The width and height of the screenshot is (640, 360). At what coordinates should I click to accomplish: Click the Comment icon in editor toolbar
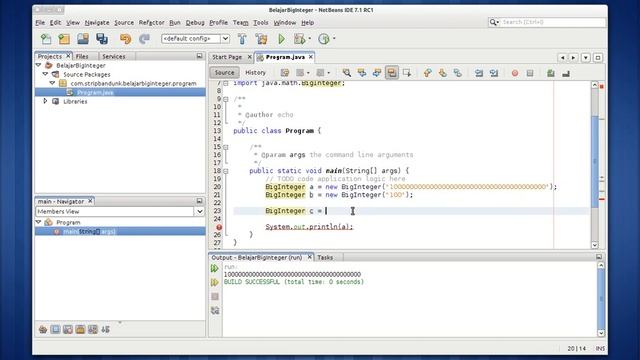(x=551, y=73)
